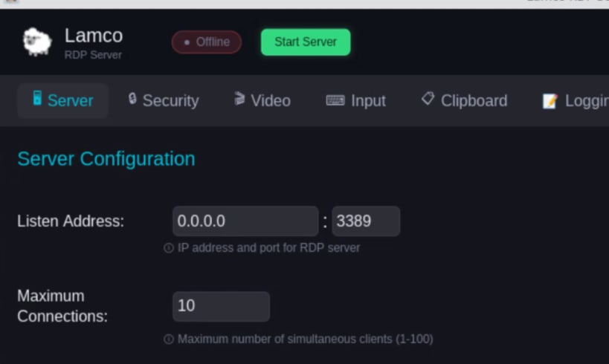Click the camera icon beside Video
The width and height of the screenshot is (609, 364).
tap(239, 99)
